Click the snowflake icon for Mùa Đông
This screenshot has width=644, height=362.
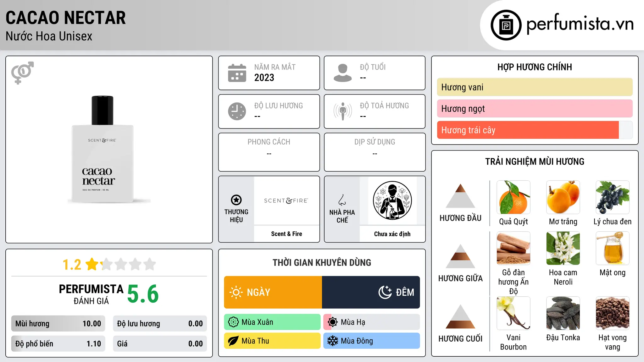pyautogui.click(x=333, y=341)
